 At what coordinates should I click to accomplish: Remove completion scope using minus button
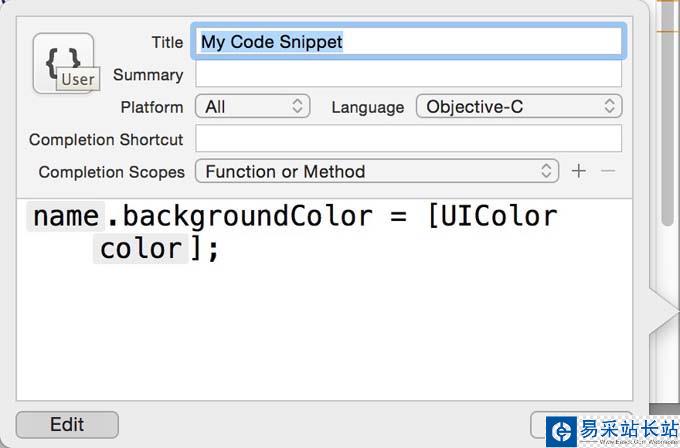tap(607, 171)
